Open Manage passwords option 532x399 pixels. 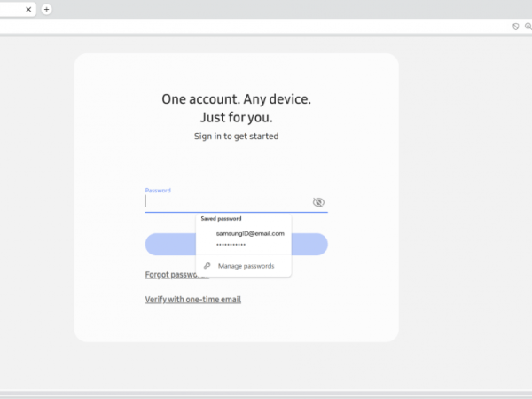click(x=244, y=266)
